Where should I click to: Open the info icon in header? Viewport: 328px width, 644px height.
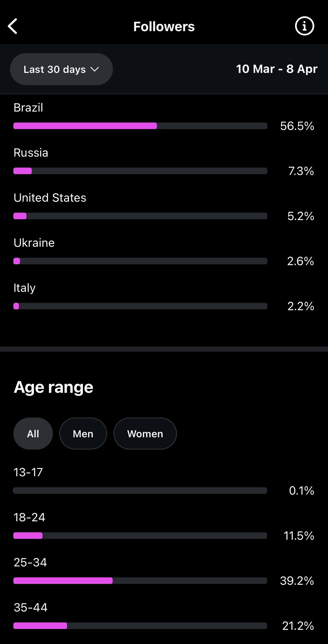click(x=304, y=26)
